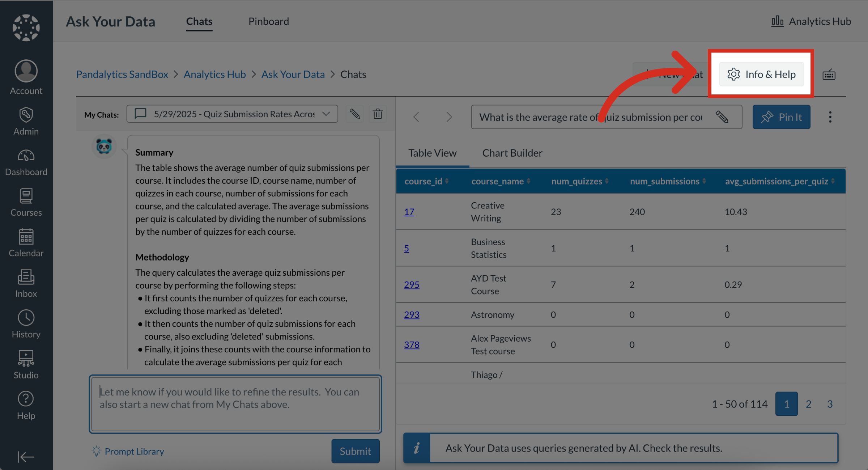The width and height of the screenshot is (868, 470).
Task: Open the three-dot more options menu
Action: (x=830, y=117)
